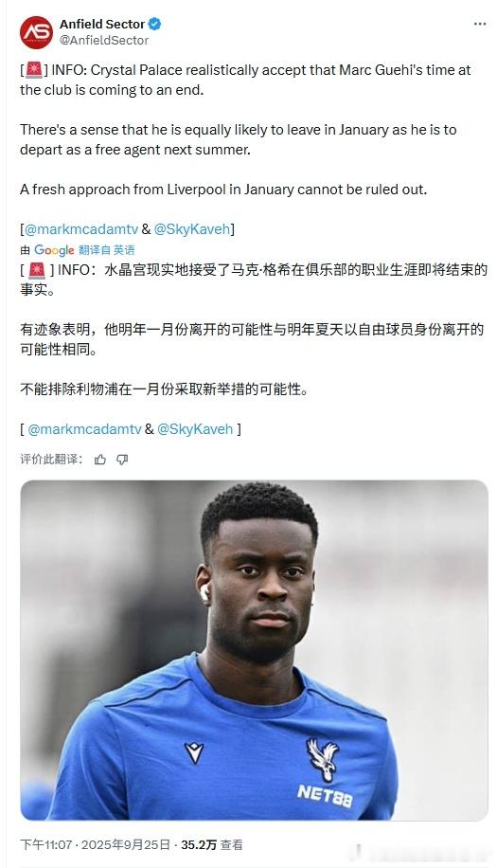Open the Marc Guehi photo
The height and width of the screenshot is (868, 497).
click(255, 650)
